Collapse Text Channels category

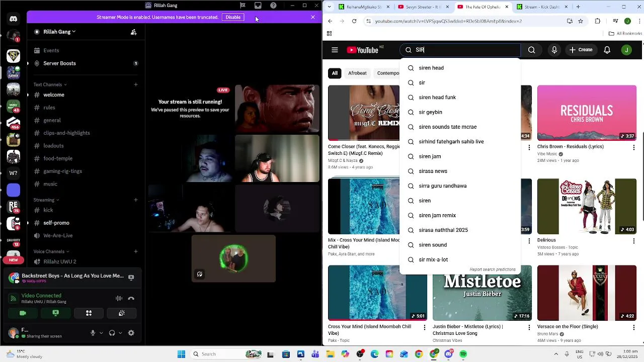click(x=50, y=84)
